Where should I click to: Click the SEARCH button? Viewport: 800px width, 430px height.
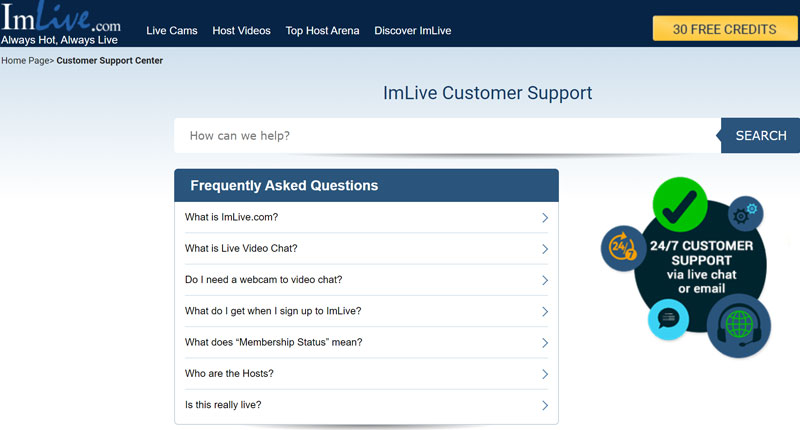760,136
